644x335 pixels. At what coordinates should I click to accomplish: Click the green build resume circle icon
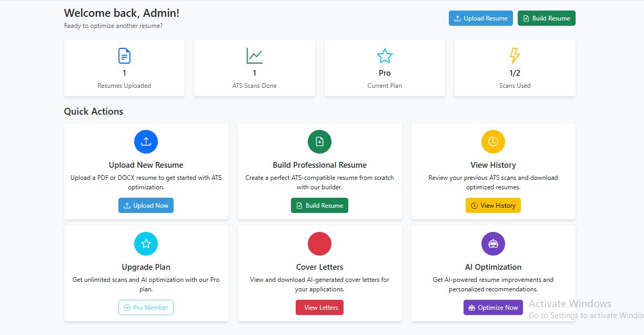tap(319, 141)
